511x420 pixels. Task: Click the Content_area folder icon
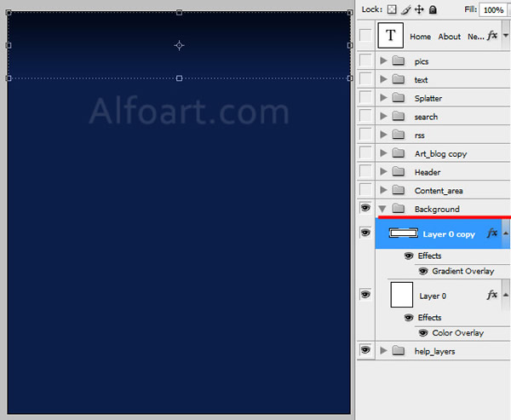399,190
